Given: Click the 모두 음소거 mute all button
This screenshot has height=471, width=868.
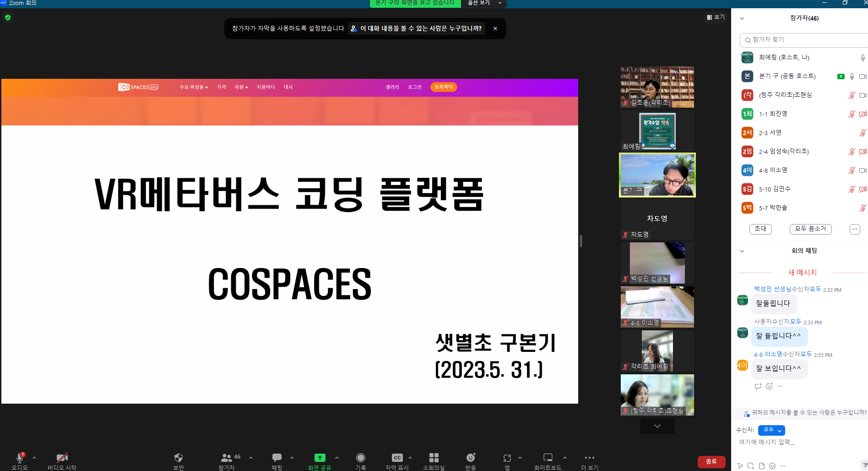Looking at the screenshot, I should point(810,229).
